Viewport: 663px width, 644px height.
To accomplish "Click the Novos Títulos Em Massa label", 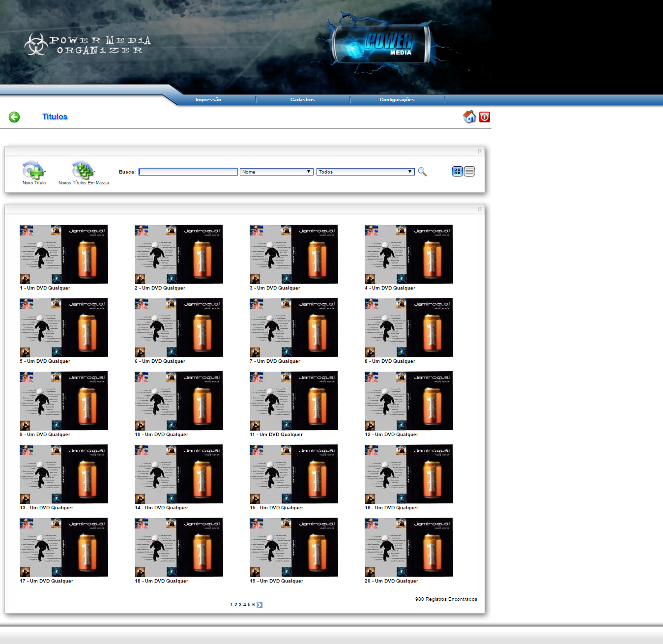I will (x=84, y=183).
